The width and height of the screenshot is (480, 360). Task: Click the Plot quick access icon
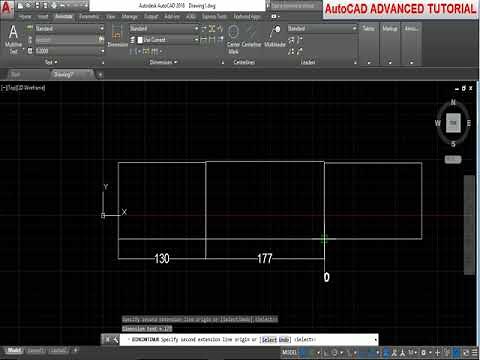(x=54, y=6)
